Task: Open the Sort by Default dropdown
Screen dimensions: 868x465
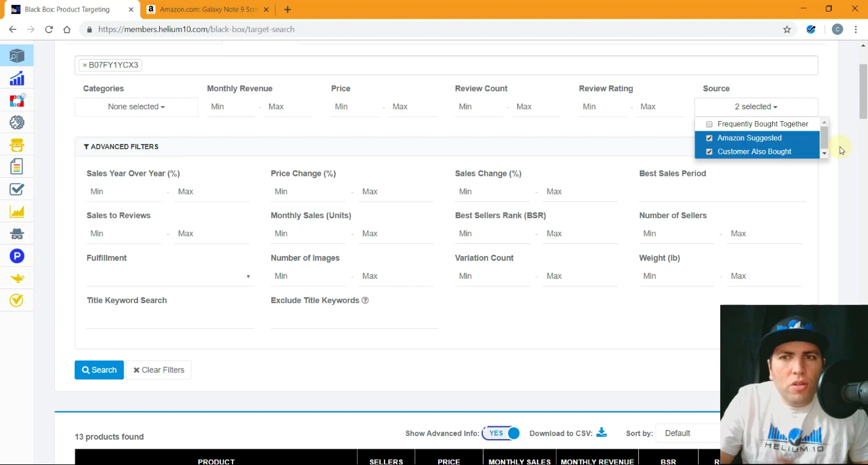Action: [687, 433]
